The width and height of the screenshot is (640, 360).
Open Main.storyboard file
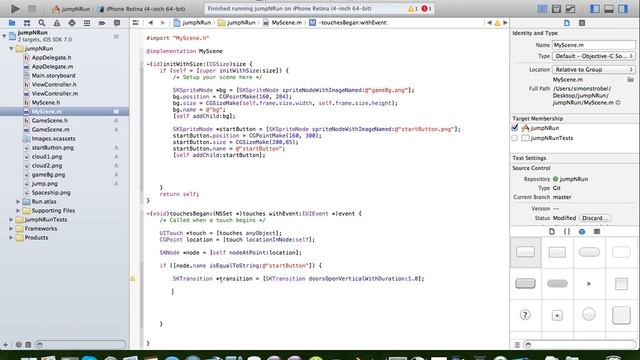pyautogui.click(x=53, y=76)
